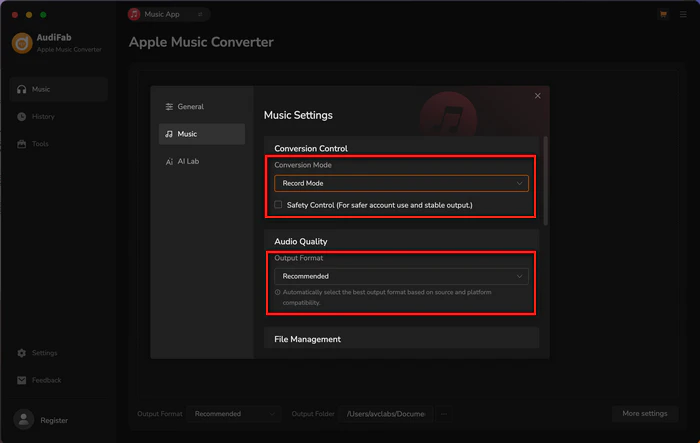Click the Music Settings title
This screenshot has width=700, height=443.
tap(298, 115)
